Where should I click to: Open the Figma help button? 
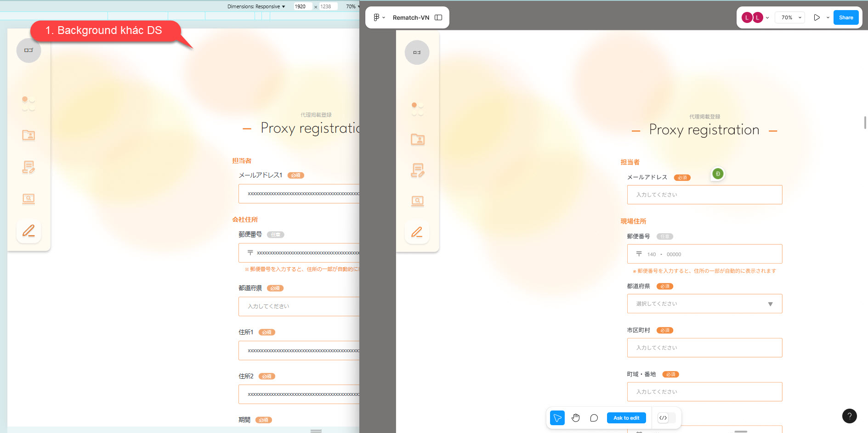coord(849,416)
